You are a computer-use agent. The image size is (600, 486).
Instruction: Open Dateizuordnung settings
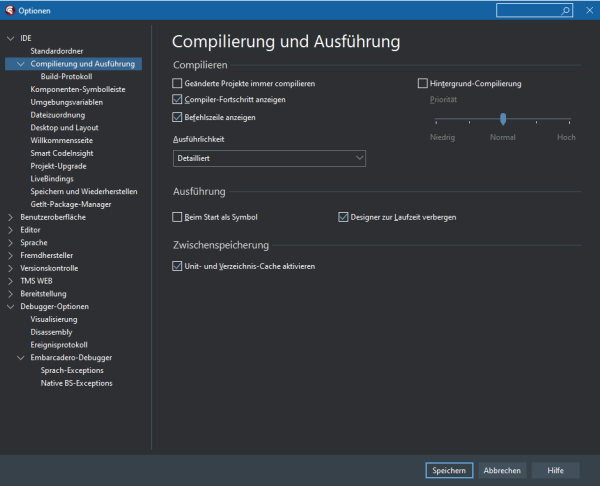pyautogui.click(x=58, y=115)
